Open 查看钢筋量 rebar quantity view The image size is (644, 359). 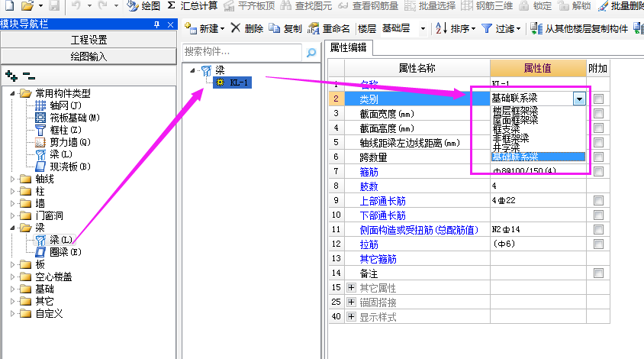pyautogui.click(x=369, y=6)
